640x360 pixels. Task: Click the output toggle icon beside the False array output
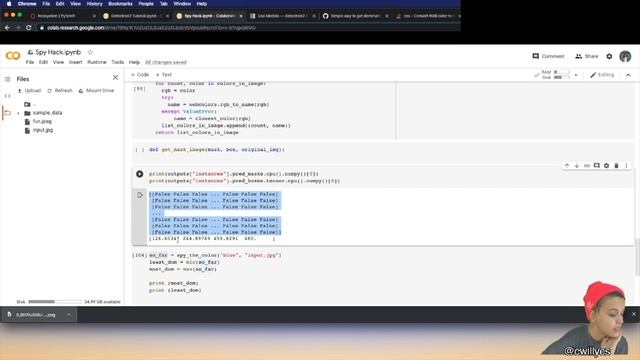[140, 195]
